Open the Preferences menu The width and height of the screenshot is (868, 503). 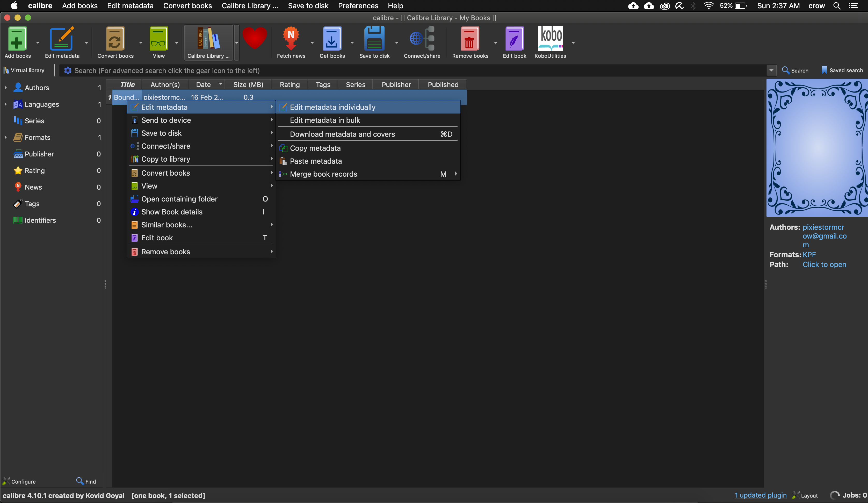point(358,5)
